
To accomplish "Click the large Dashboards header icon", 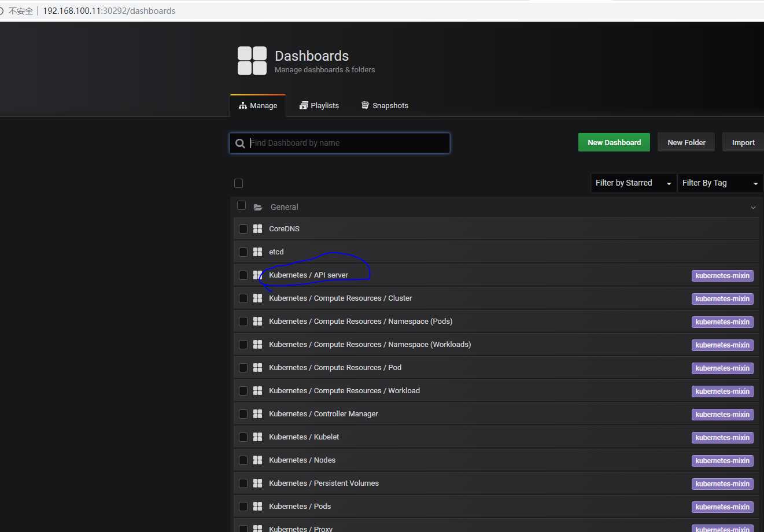I will pos(252,61).
